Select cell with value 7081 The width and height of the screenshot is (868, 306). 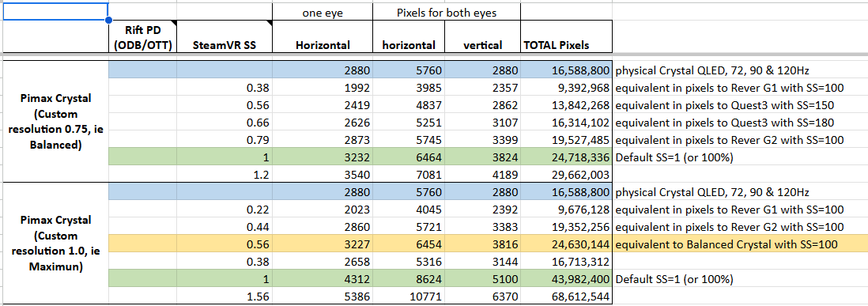409,174
